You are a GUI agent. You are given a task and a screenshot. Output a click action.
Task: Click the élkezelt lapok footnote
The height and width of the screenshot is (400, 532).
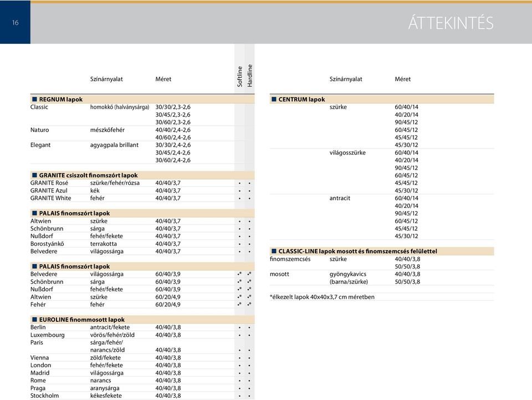(x=322, y=297)
